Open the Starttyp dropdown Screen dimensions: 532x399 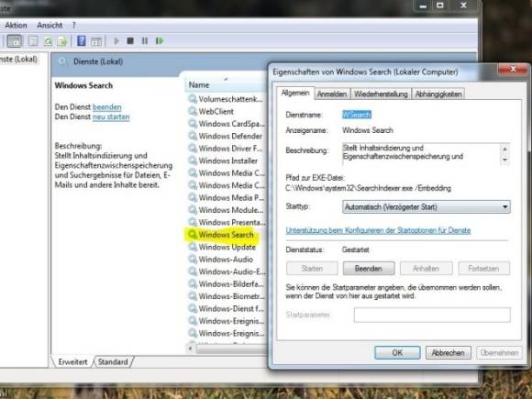click(427, 206)
